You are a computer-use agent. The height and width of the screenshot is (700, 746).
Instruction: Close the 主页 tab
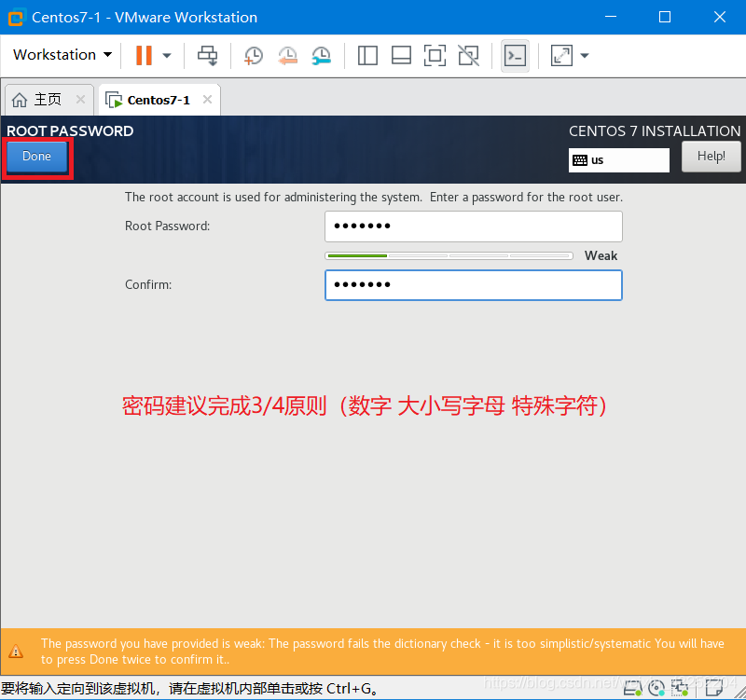[x=81, y=100]
